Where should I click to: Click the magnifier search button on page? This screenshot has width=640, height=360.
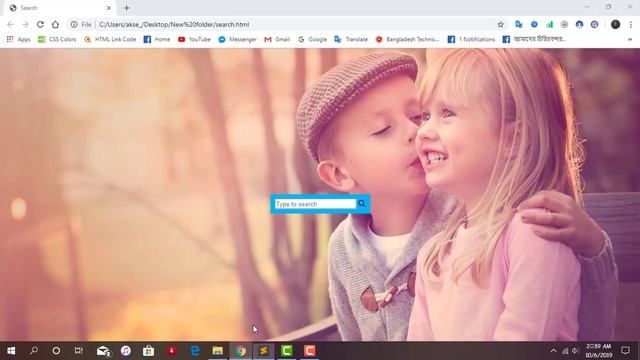click(x=362, y=203)
